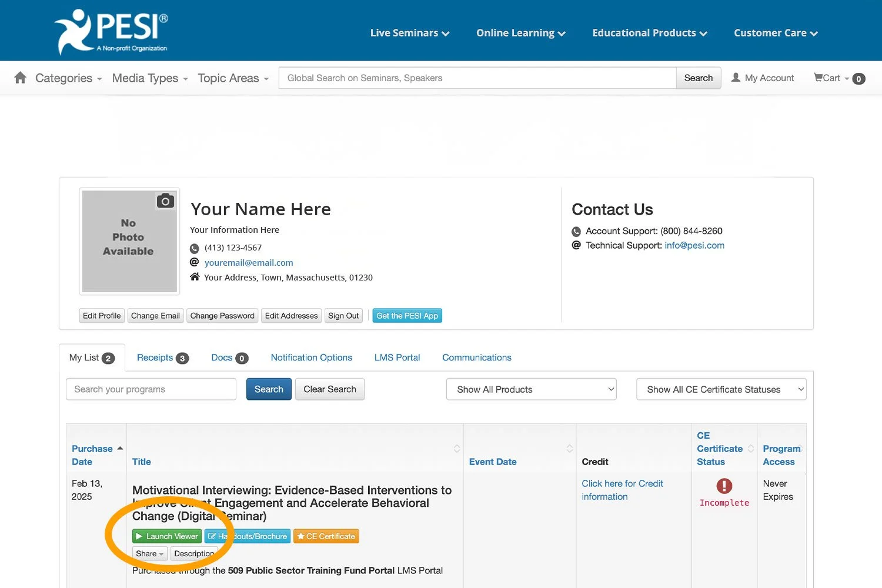Click the Search button beside global search
882x588 pixels.
pyautogui.click(x=699, y=78)
